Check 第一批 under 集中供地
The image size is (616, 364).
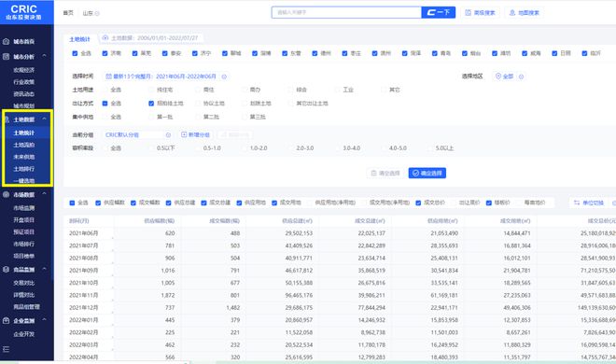tap(151, 117)
